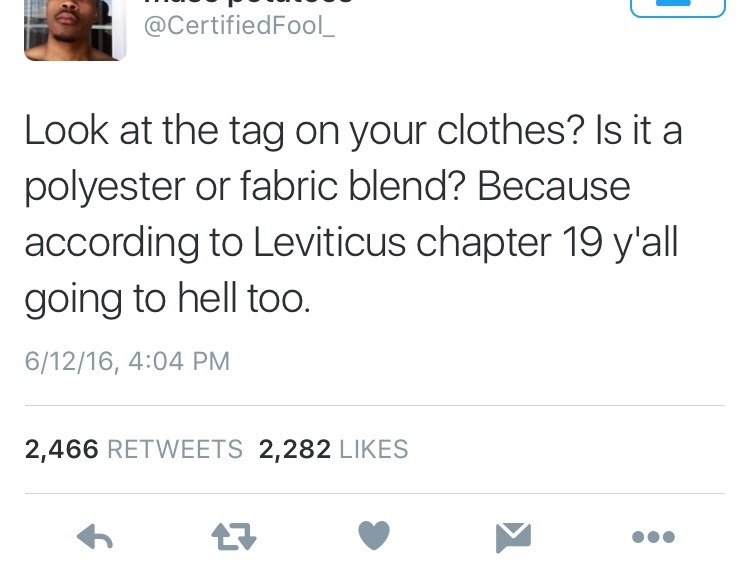Screen dimensions: 750x578
Task: View the 2,466 retweets count
Action: click(x=62, y=449)
